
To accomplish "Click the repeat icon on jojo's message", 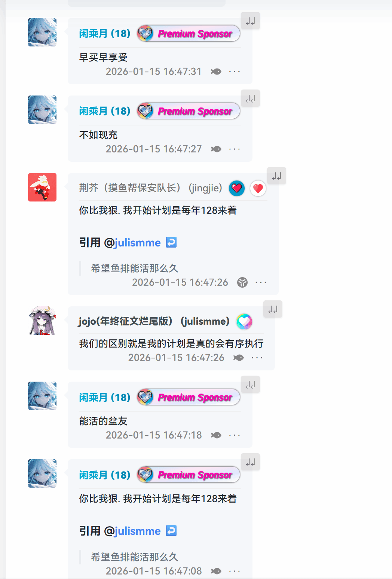I will coord(273,309).
